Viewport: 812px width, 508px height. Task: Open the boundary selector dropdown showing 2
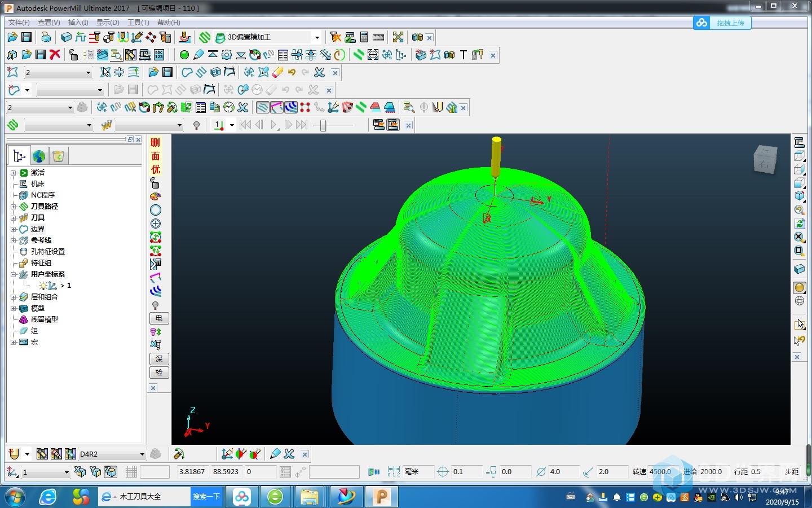tap(88, 72)
